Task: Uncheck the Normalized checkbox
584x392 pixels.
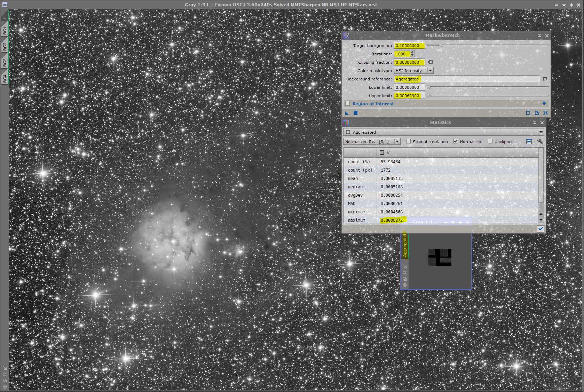Action: coord(456,141)
